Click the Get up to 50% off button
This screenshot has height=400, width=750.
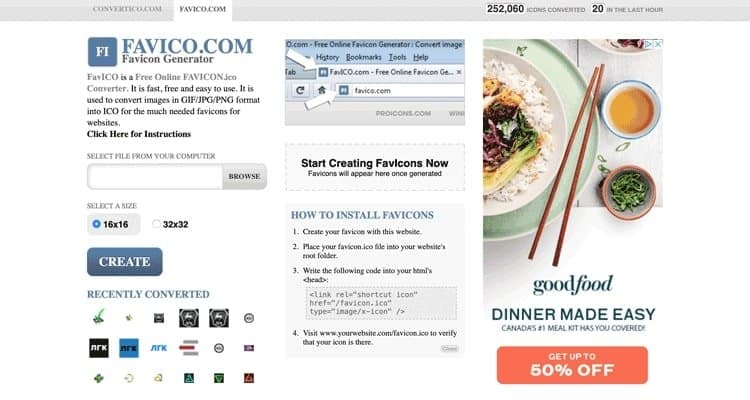572,365
